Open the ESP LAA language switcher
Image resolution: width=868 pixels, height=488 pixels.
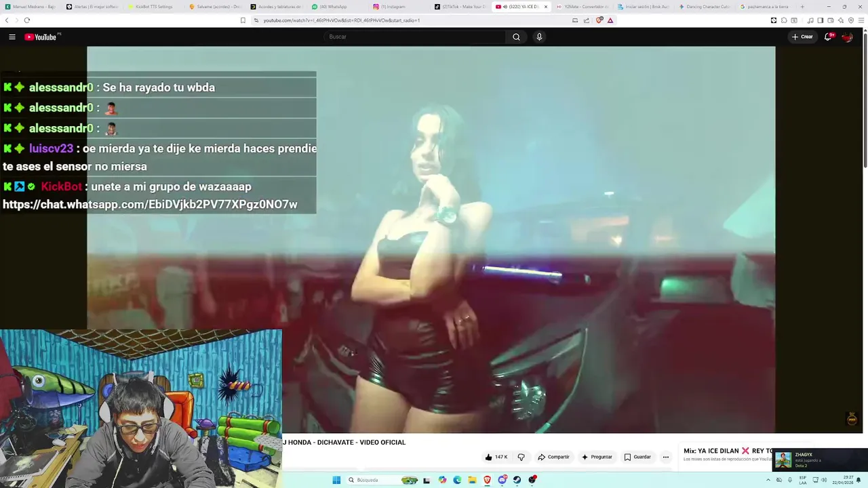pyautogui.click(x=803, y=480)
